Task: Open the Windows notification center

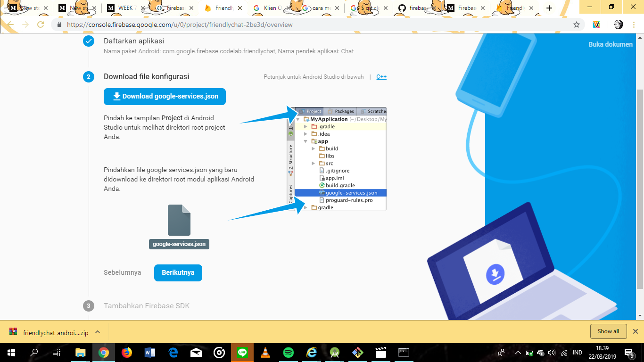Action: point(629,353)
